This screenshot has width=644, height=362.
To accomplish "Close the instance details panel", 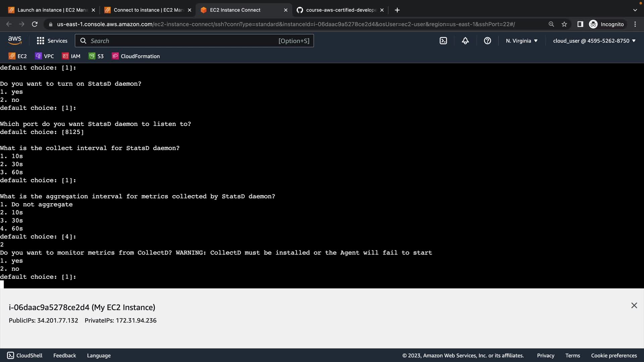I will 634,305.
